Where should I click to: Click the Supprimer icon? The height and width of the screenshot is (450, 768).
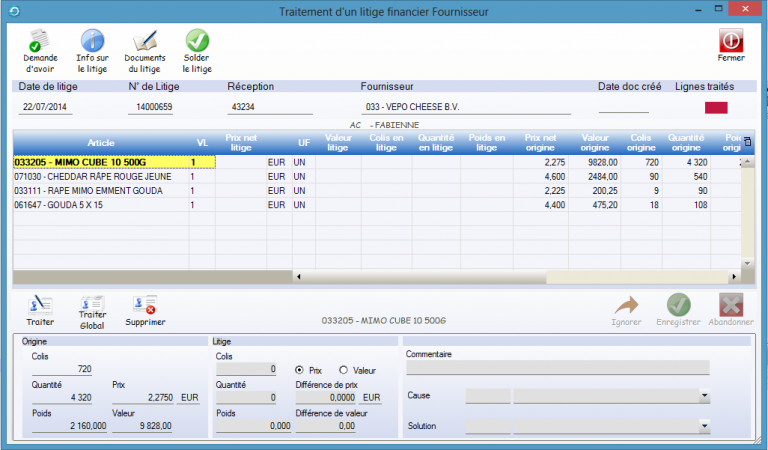pos(145,305)
